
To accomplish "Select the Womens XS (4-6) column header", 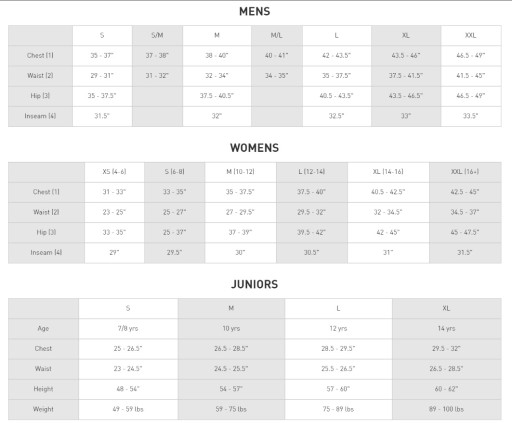I will pos(114,172).
